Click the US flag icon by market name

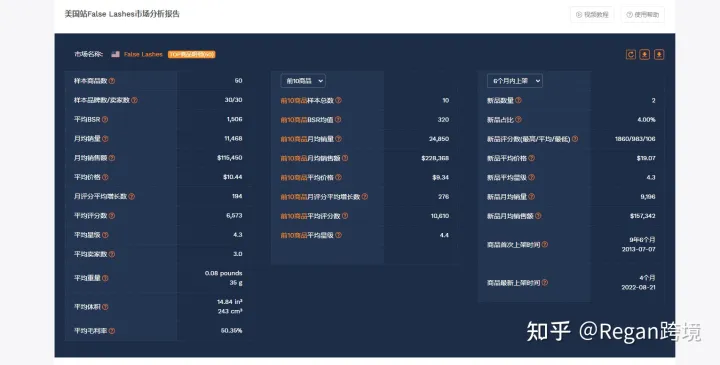116,54
